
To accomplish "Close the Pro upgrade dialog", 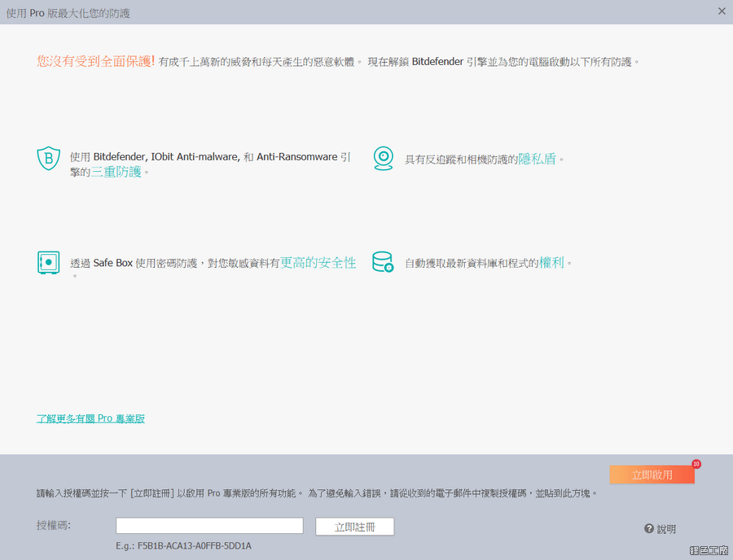I will coord(722,11).
